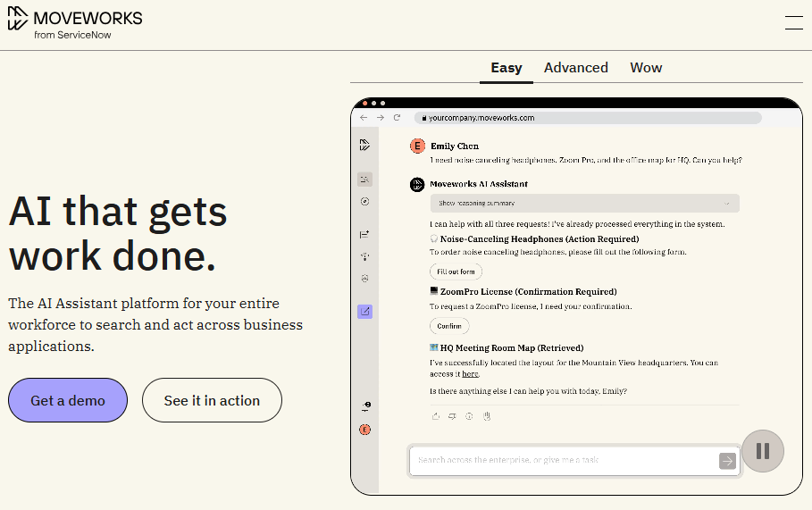Click the purple new chat compose icon
The image size is (812, 510).
pyautogui.click(x=364, y=311)
